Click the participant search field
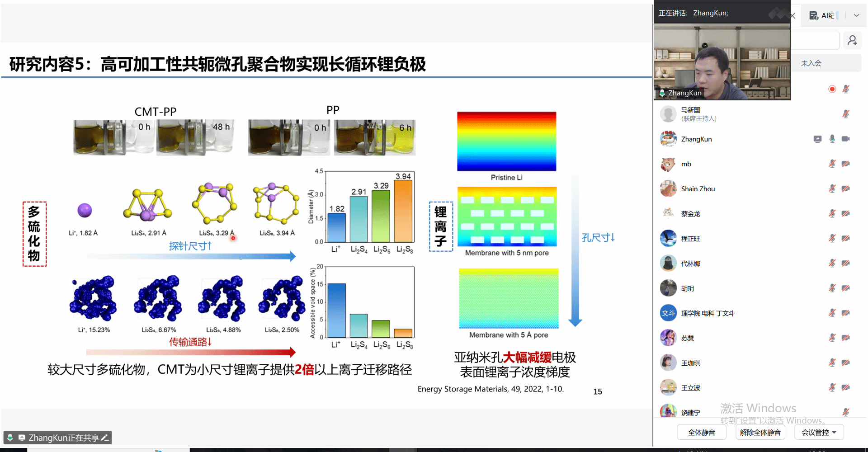The height and width of the screenshot is (452, 868). pos(815,41)
